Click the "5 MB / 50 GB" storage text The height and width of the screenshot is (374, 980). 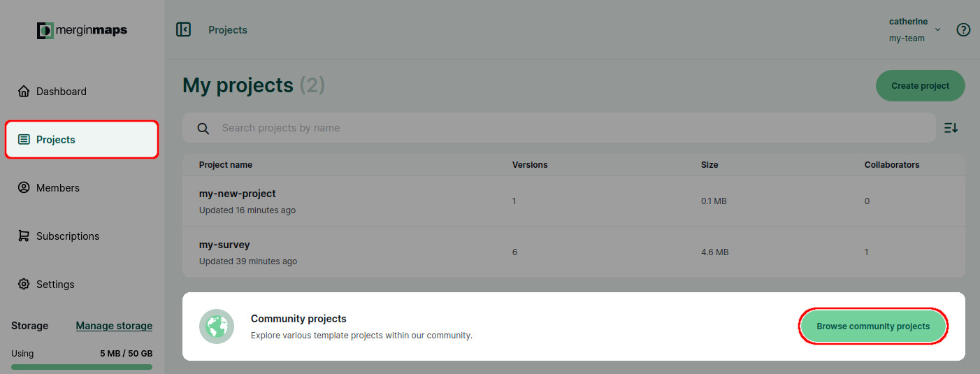(x=126, y=354)
